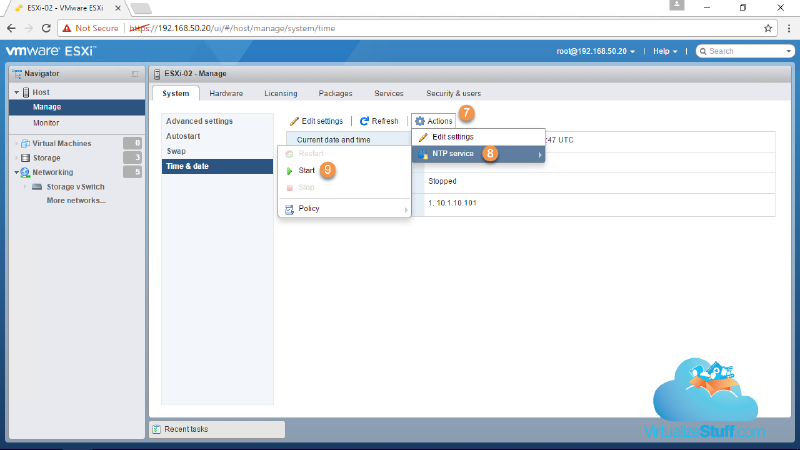Open the root@192.168.50.20 user dropdown

click(595, 51)
